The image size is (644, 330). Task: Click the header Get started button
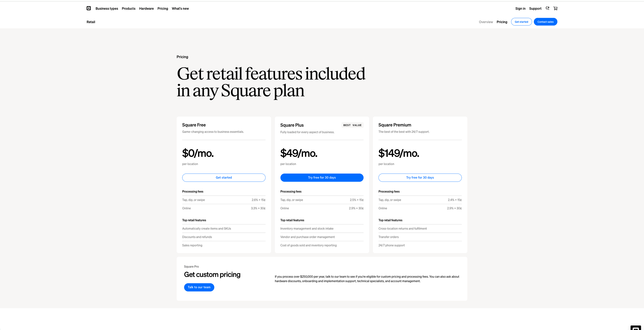pos(521,22)
